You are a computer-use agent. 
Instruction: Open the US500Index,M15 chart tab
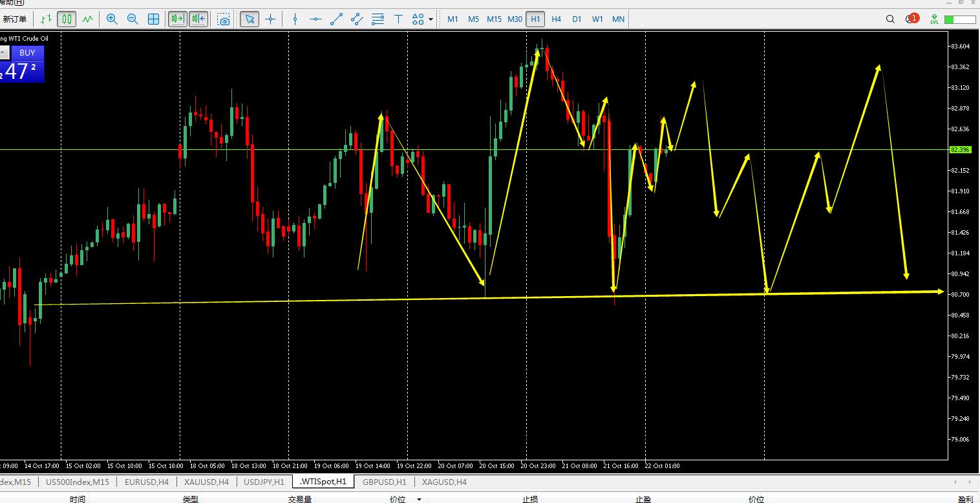pos(78,482)
